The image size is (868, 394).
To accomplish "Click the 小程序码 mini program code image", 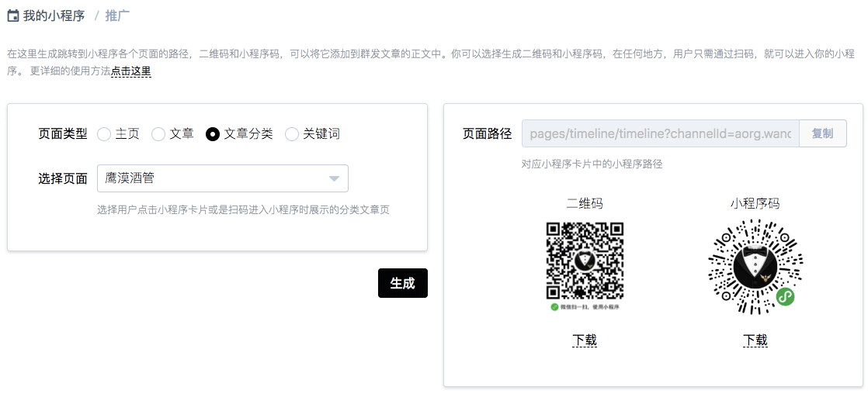I will click(x=755, y=267).
